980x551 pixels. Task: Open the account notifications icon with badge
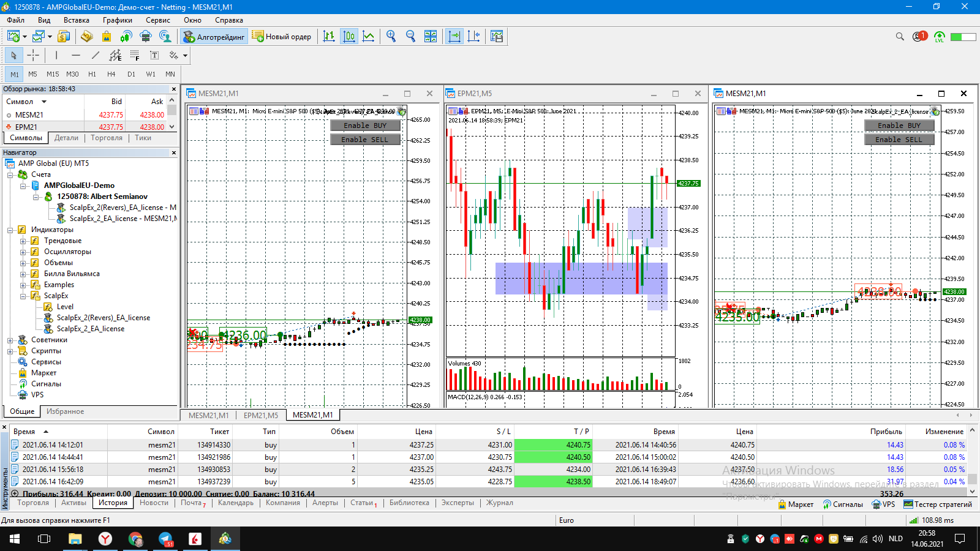(919, 37)
